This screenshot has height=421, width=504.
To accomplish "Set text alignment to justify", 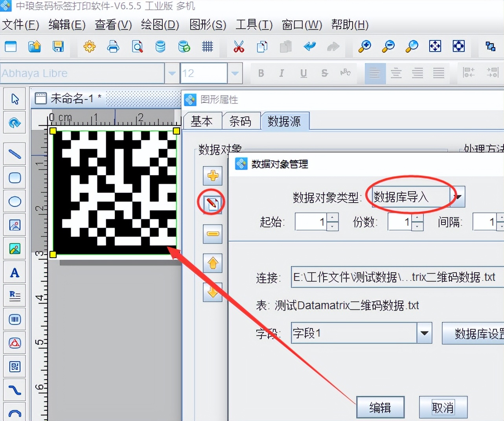I will (x=438, y=73).
